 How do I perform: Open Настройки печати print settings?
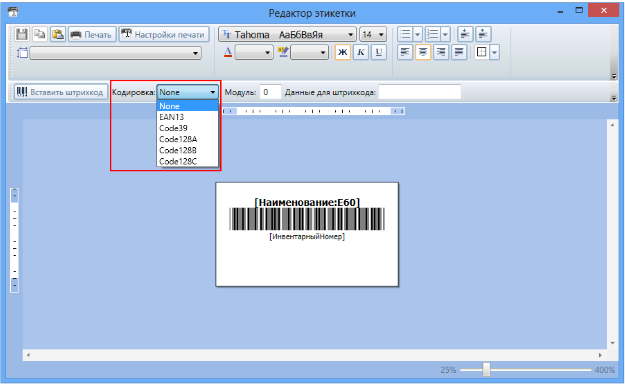click(x=164, y=34)
